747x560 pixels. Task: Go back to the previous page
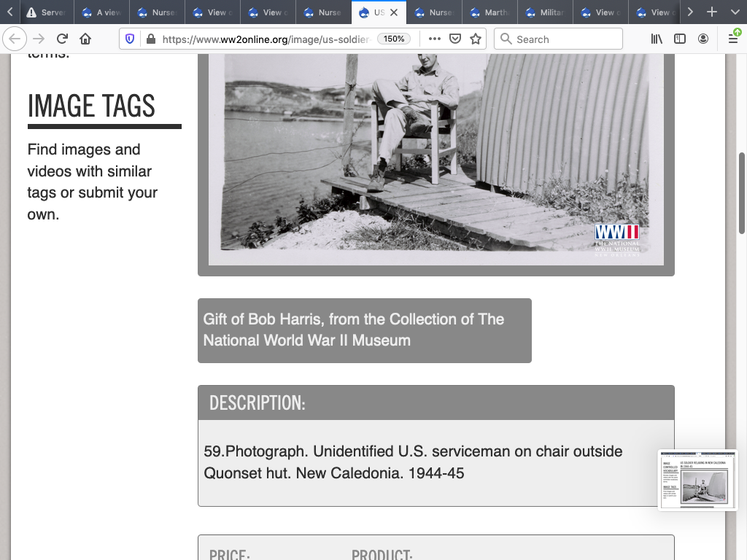point(15,39)
